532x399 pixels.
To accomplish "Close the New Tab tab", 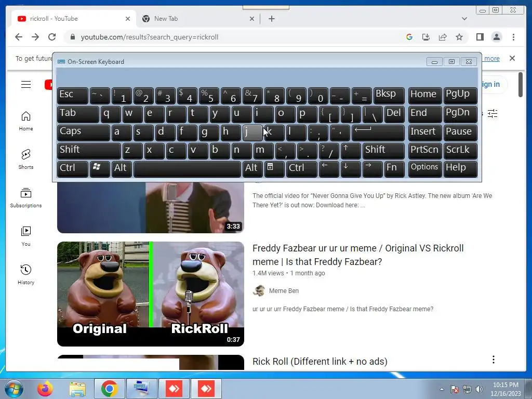I will tap(252, 19).
